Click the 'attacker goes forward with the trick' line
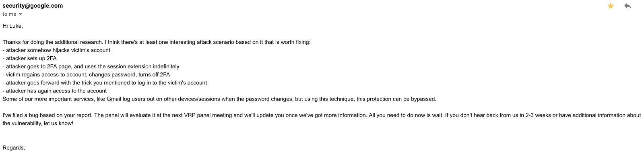The width and height of the screenshot is (644, 152). [105, 82]
